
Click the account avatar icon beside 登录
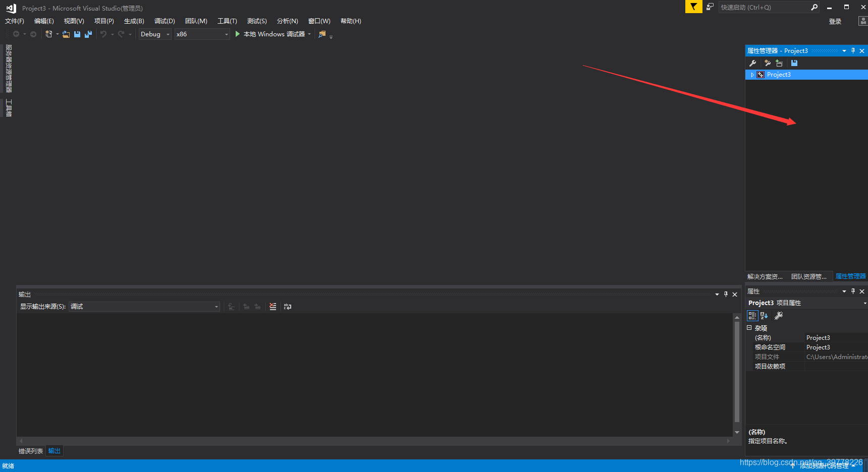[863, 21]
